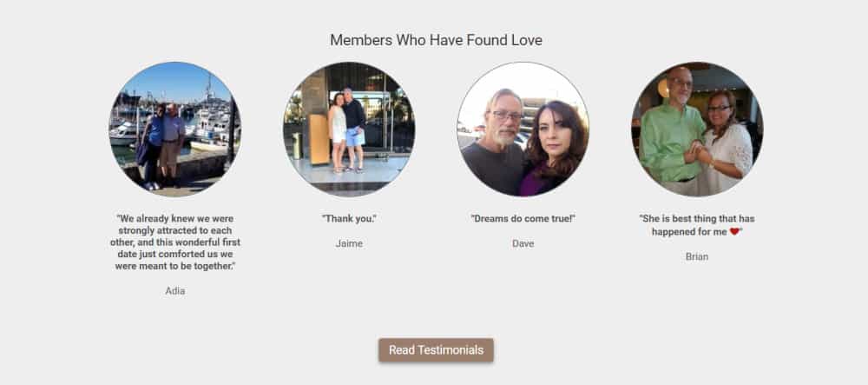This screenshot has width=868, height=385.
Task: Click the "Dreams do come true!" quote
Action: (523, 218)
